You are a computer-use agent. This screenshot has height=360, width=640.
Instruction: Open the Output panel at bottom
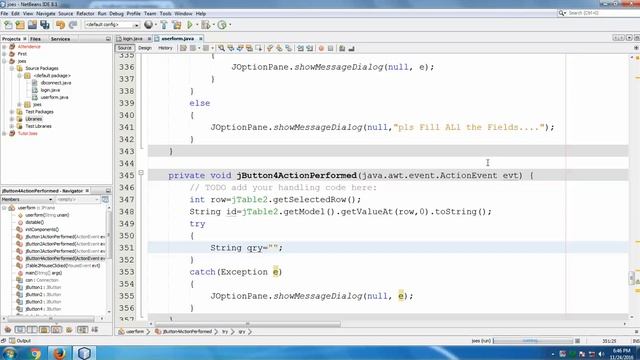(x=20, y=340)
